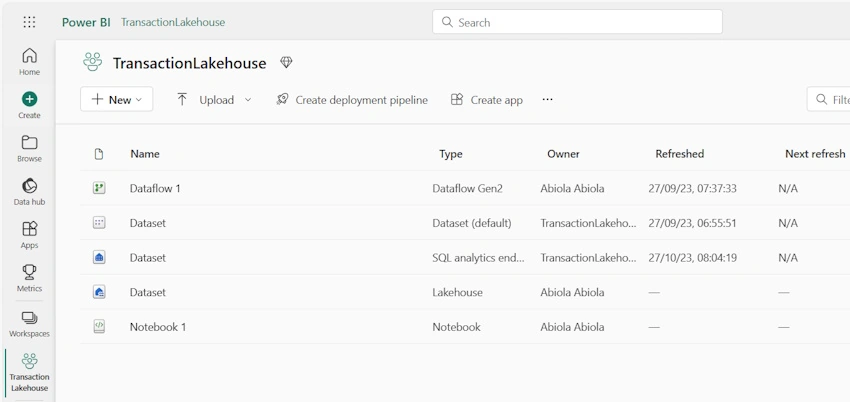Open the Notebook 1 item

158,327
